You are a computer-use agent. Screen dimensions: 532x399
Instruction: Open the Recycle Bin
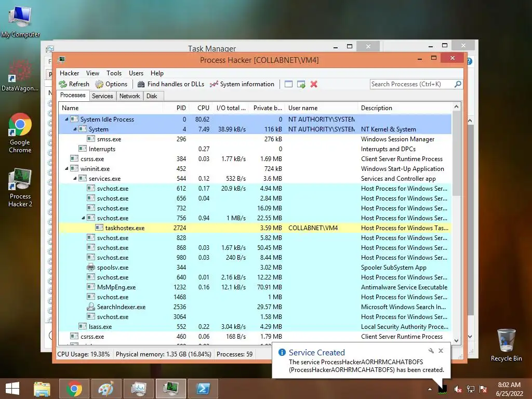click(x=506, y=345)
